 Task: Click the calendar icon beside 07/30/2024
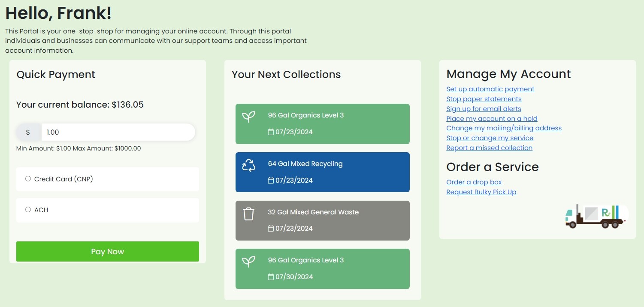tap(271, 277)
